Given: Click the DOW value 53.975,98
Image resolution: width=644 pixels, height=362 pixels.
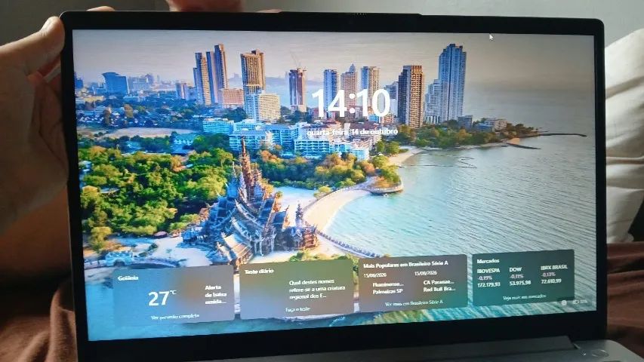Looking at the screenshot, I should click(520, 283).
